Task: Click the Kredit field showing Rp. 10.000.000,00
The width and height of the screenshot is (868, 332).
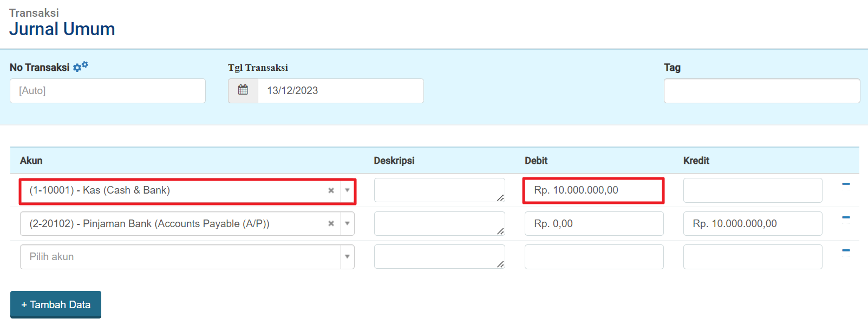Action: 752,223
